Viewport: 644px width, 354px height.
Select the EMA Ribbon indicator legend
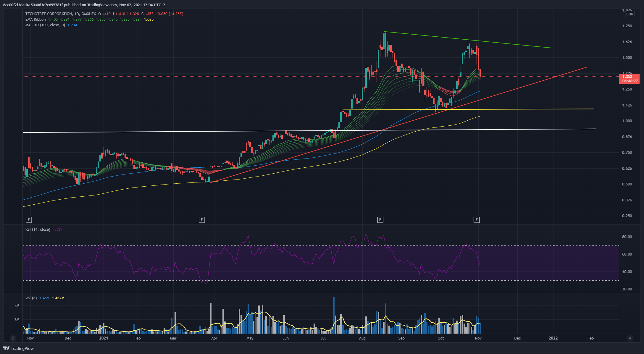coord(35,20)
